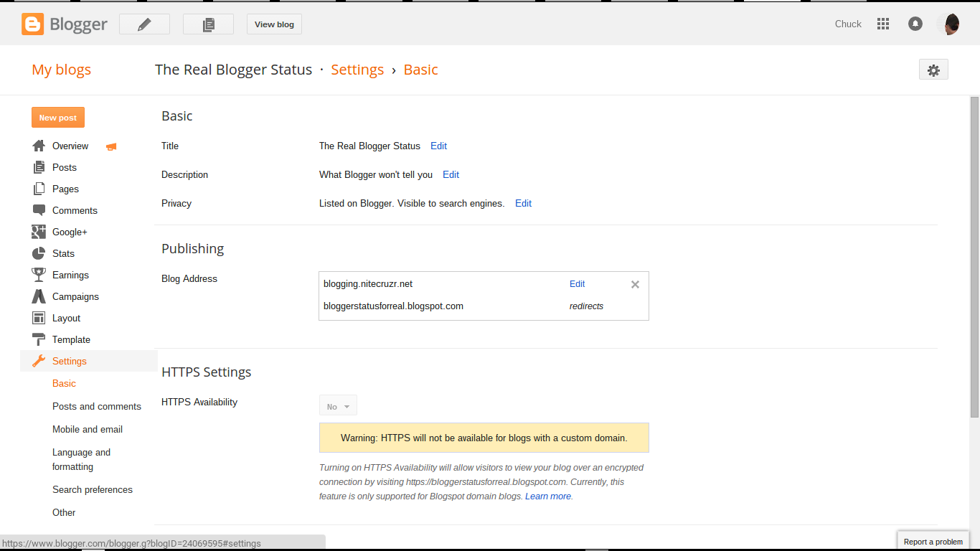The width and height of the screenshot is (980, 551).
Task: Open Mobile and email settings
Action: click(88, 429)
